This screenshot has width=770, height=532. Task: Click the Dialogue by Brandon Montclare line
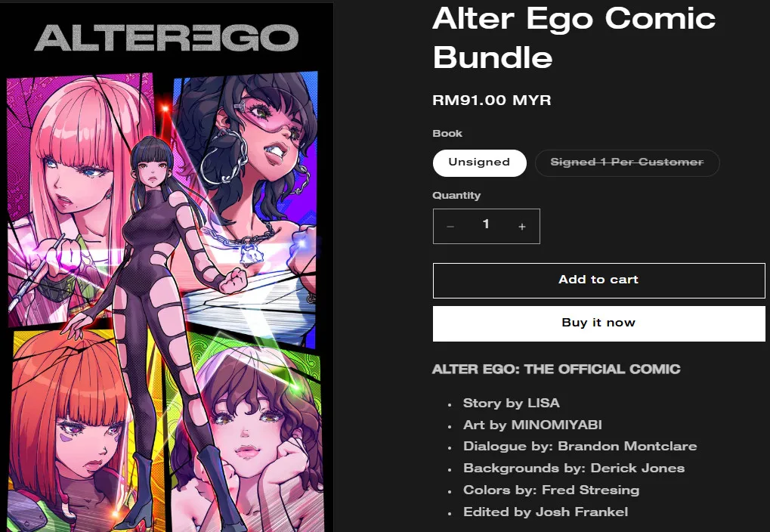[580, 446]
